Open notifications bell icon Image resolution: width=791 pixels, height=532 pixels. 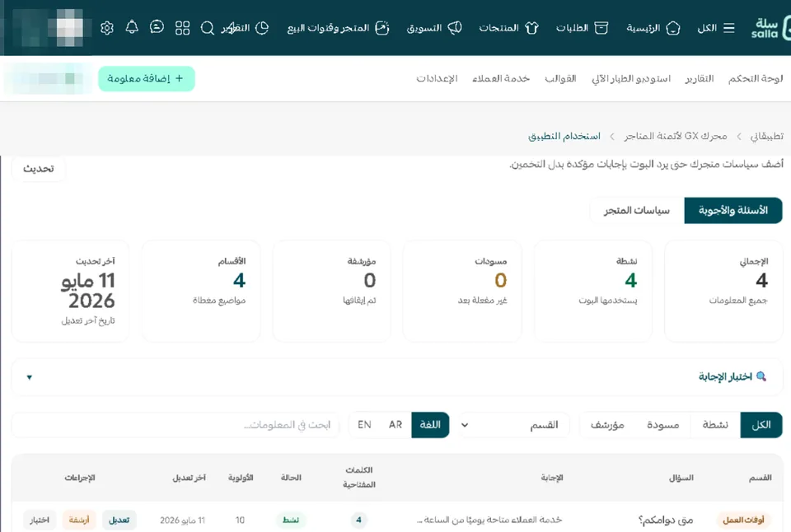point(132,27)
